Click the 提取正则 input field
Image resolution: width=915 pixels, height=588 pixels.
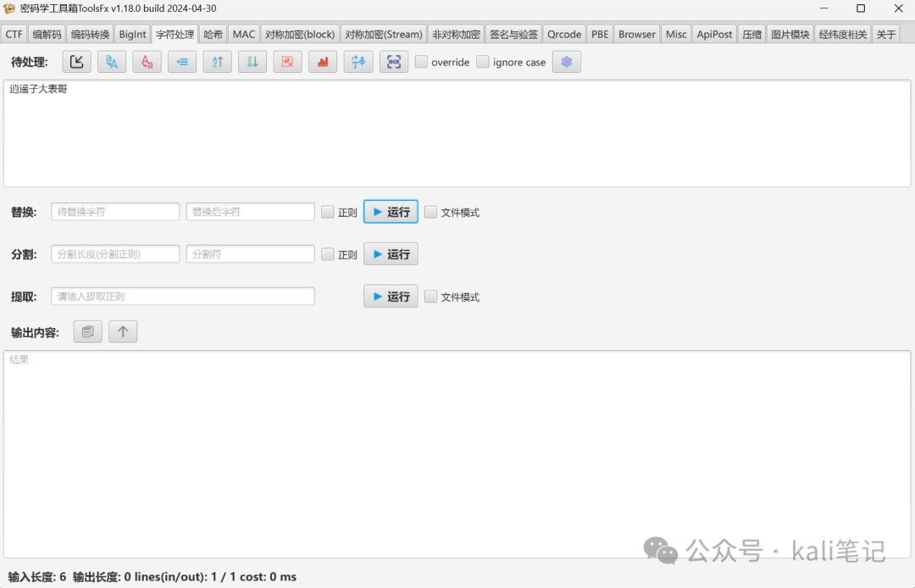[x=183, y=297]
